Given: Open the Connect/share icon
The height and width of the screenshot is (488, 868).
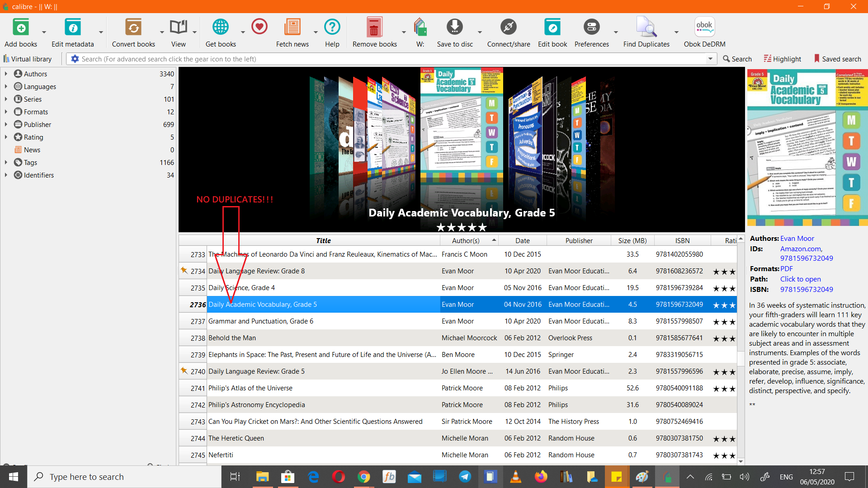Looking at the screenshot, I should coord(508,28).
